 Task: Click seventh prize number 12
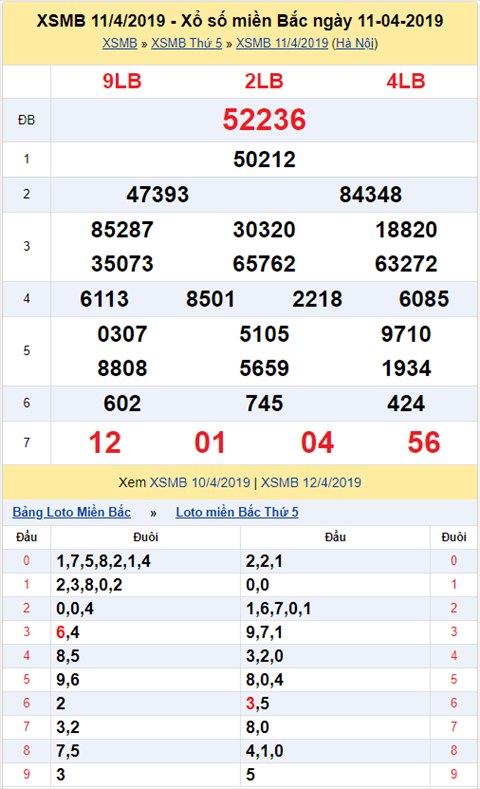click(105, 443)
